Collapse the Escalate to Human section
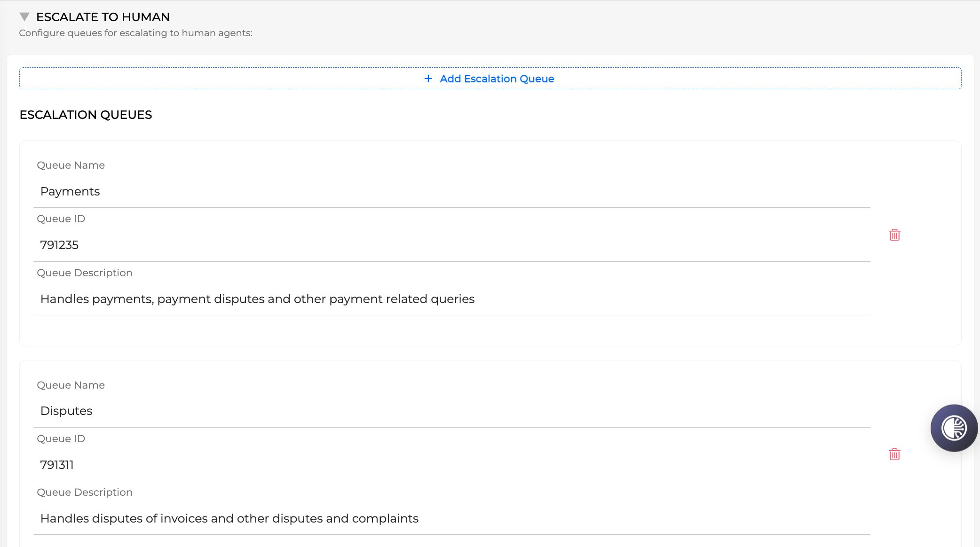 click(24, 17)
